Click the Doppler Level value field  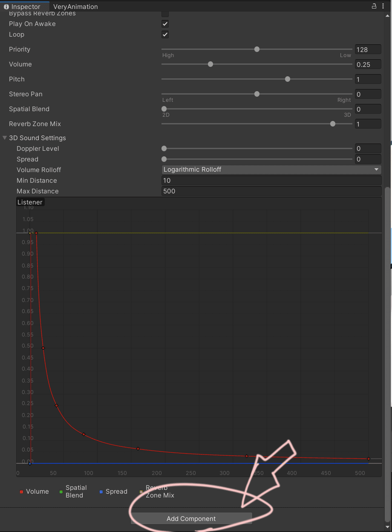[368, 149]
